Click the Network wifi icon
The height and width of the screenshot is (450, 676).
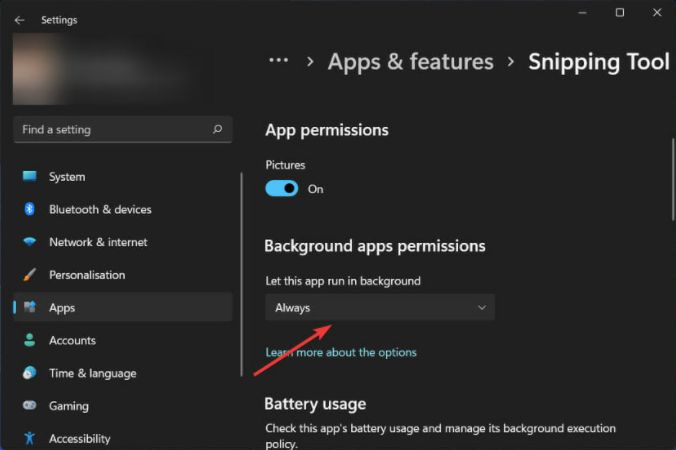click(30, 241)
